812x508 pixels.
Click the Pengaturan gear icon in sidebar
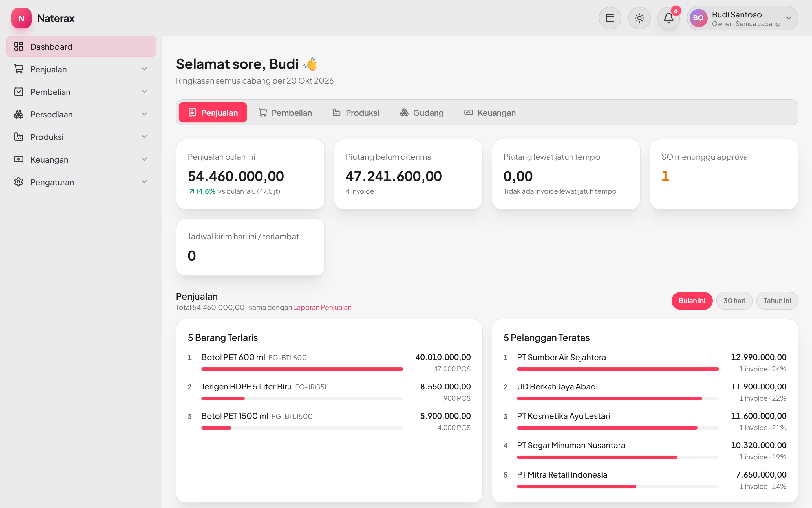point(18,182)
